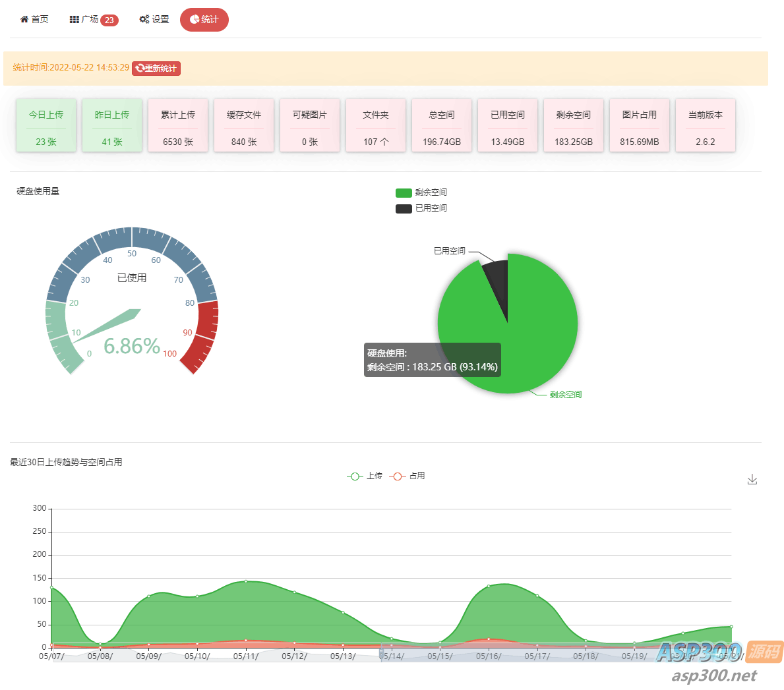Screen dimensions: 784x690
Task: Click the refresh icon in 重新统计 button
Action: (x=140, y=69)
